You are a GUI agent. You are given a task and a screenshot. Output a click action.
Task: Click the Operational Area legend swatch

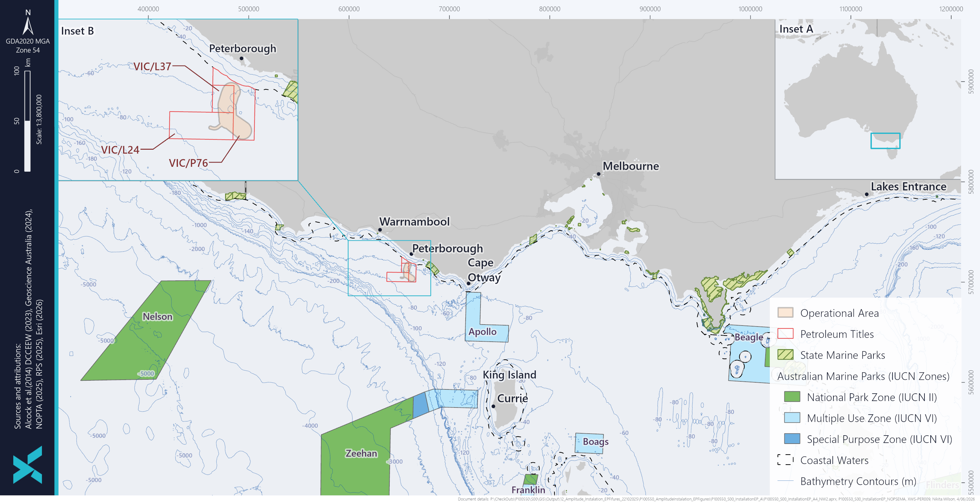click(785, 313)
